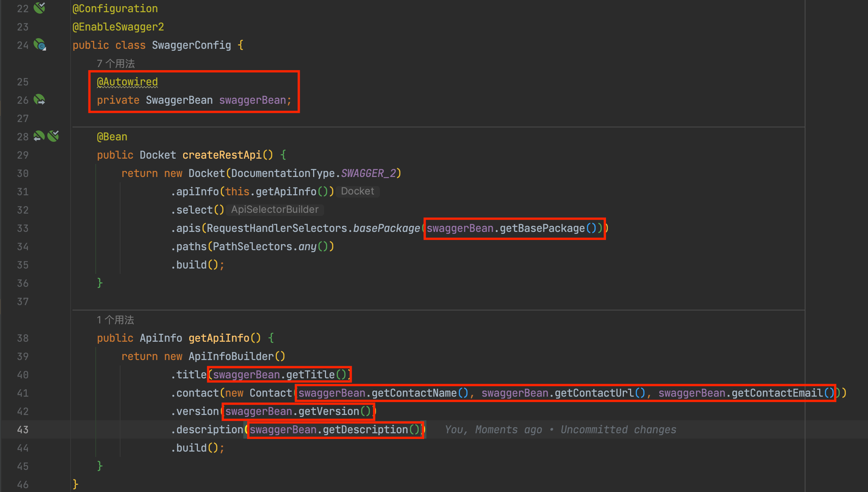
Task: Click line number 43 in the gutter
Action: [x=23, y=430]
